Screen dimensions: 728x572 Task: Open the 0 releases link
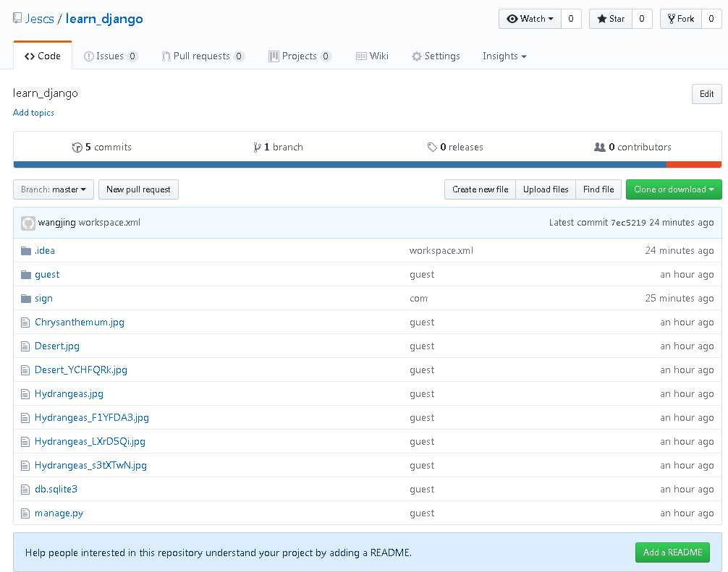pos(455,148)
